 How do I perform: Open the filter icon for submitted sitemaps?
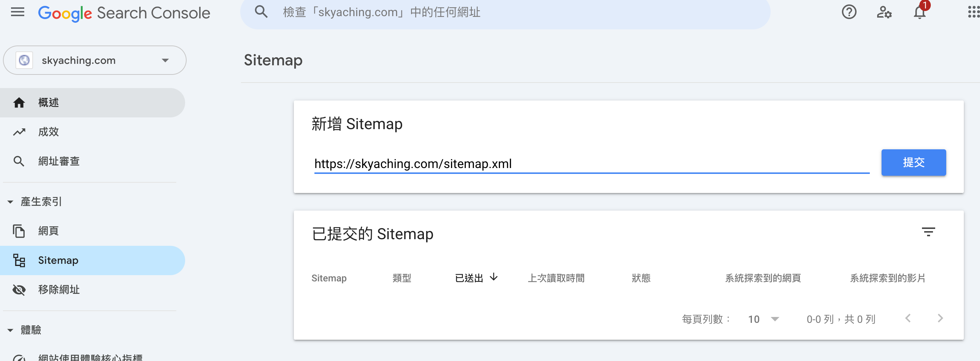click(928, 232)
